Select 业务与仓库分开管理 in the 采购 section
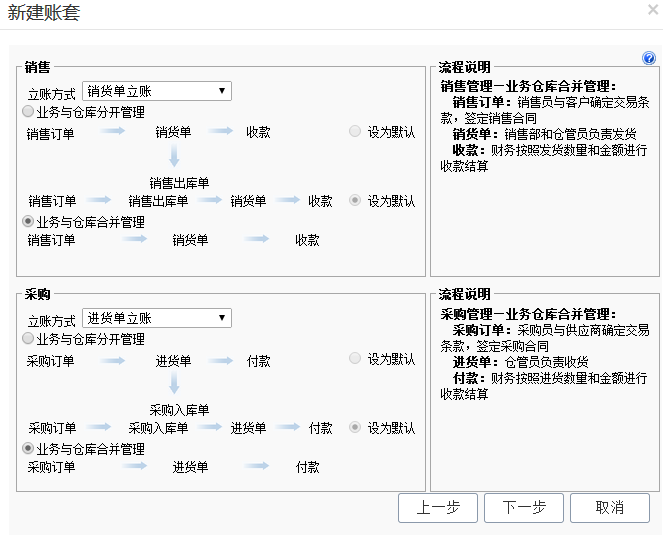The width and height of the screenshot is (663, 545). click(28, 339)
